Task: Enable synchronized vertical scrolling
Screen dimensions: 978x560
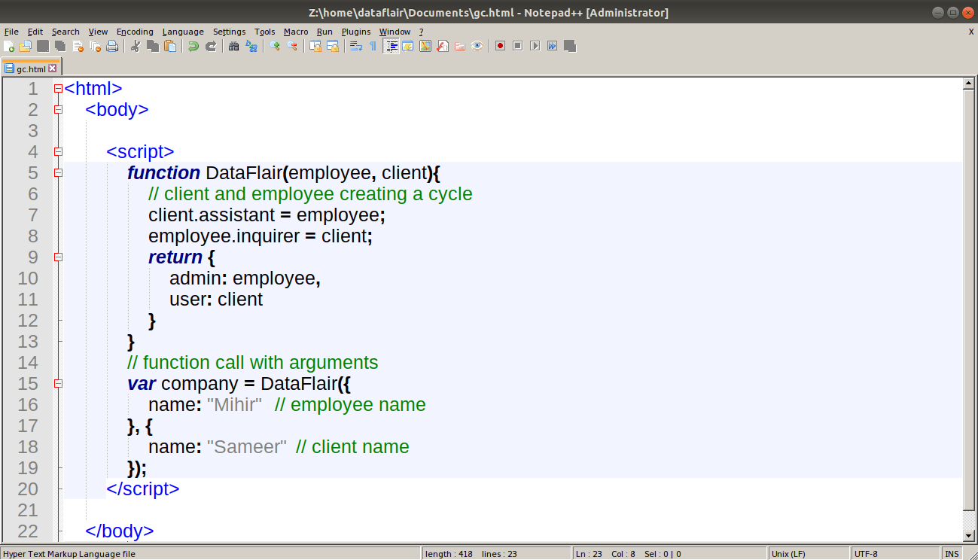Action: coord(315,46)
